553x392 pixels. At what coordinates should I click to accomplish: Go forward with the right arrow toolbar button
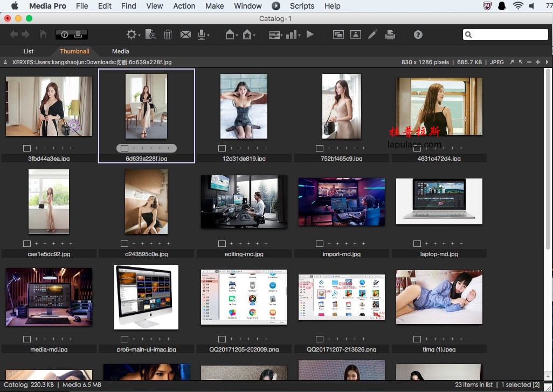pyautogui.click(x=25, y=35)
